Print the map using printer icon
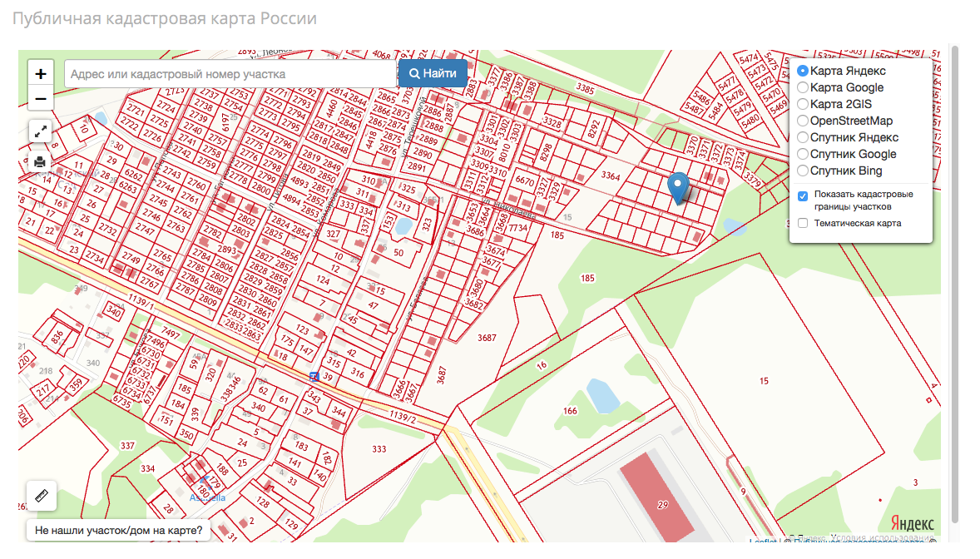The height and width of the screenshot is (559, 980). point(40,162)
